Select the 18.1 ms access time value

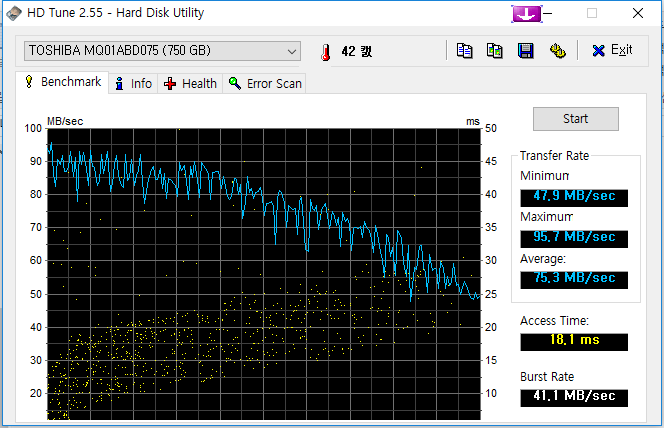(574, 340)
